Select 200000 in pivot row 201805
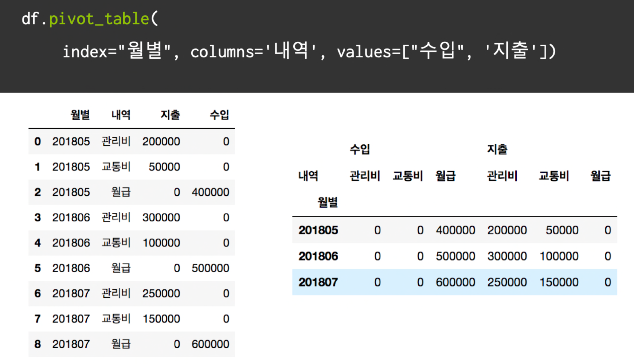Viewport: 634px width, 364px height. [507, 230]
